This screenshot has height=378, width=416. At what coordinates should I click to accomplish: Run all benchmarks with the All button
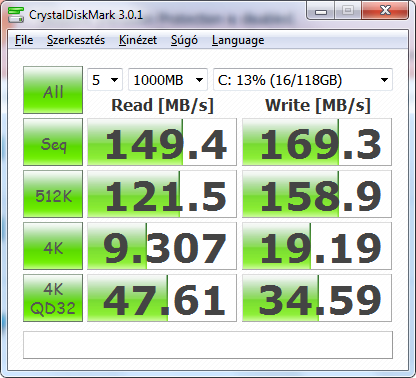(53, 90)
